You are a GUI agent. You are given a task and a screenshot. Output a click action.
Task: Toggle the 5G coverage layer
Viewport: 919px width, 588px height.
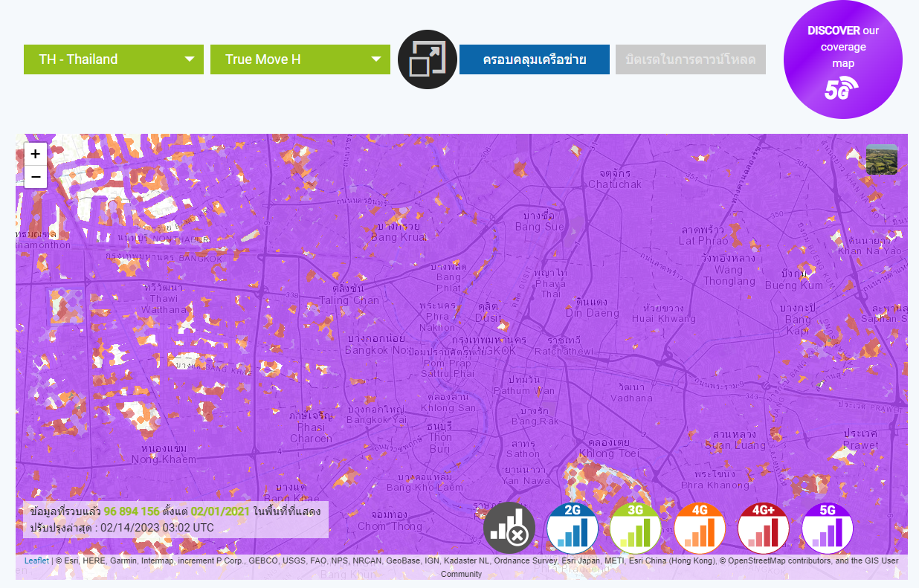click(828, 529)
